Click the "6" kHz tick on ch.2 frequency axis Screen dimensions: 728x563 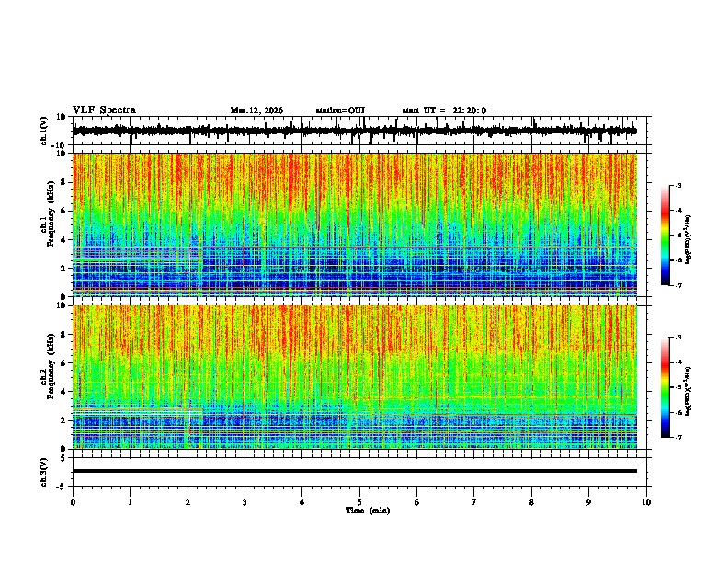(63, 362)
